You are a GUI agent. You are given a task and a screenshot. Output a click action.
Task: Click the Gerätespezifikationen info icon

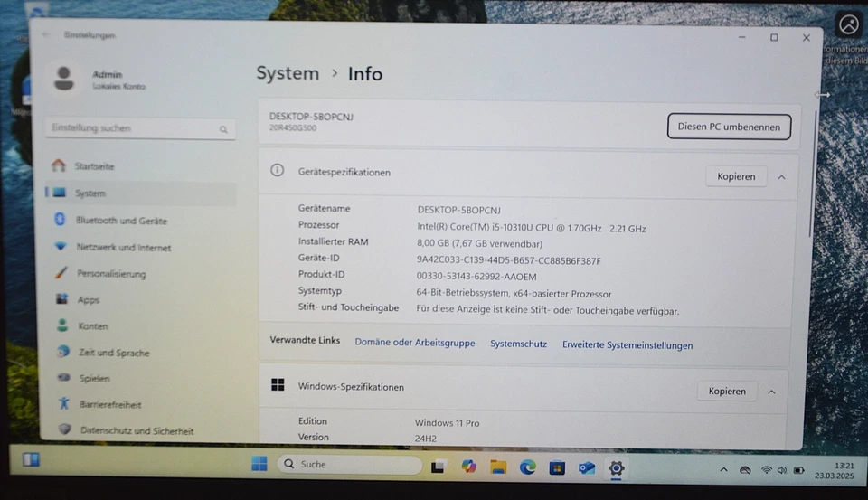[x=278, y=171]
